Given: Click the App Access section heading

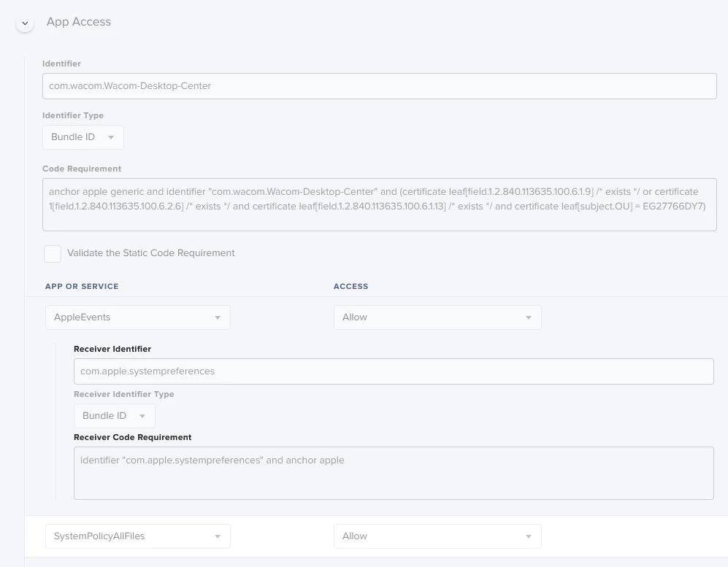Looking at the screenshot, I should click(x=78, y=22).
